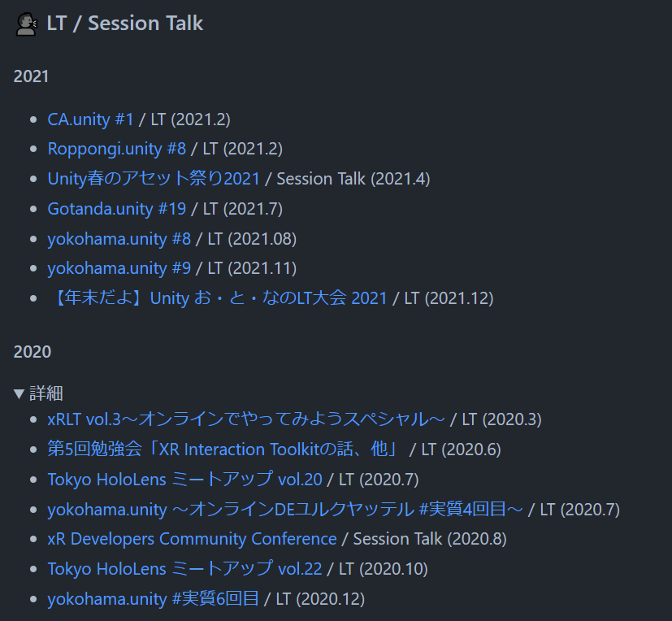
Task: Collapse the 詳細 disclosure triangle
Action: coord(20,393)
